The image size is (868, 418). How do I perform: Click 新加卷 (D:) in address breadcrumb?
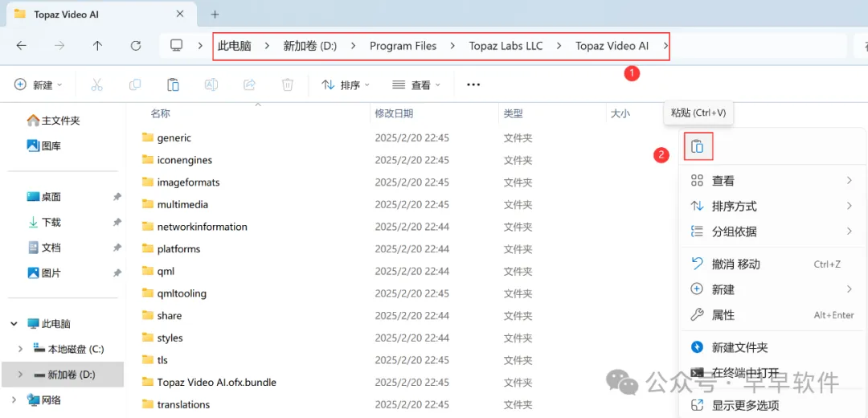(x=310, y=46)
